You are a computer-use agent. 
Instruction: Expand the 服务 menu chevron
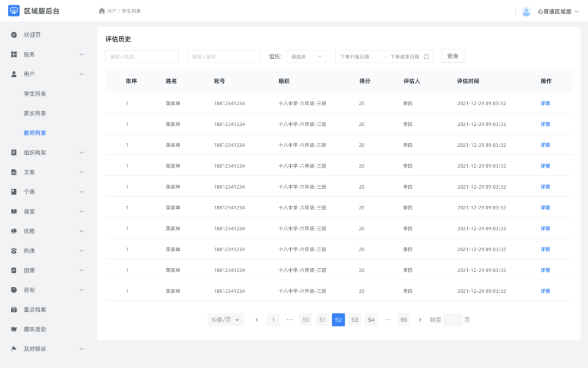coord(82,55)
